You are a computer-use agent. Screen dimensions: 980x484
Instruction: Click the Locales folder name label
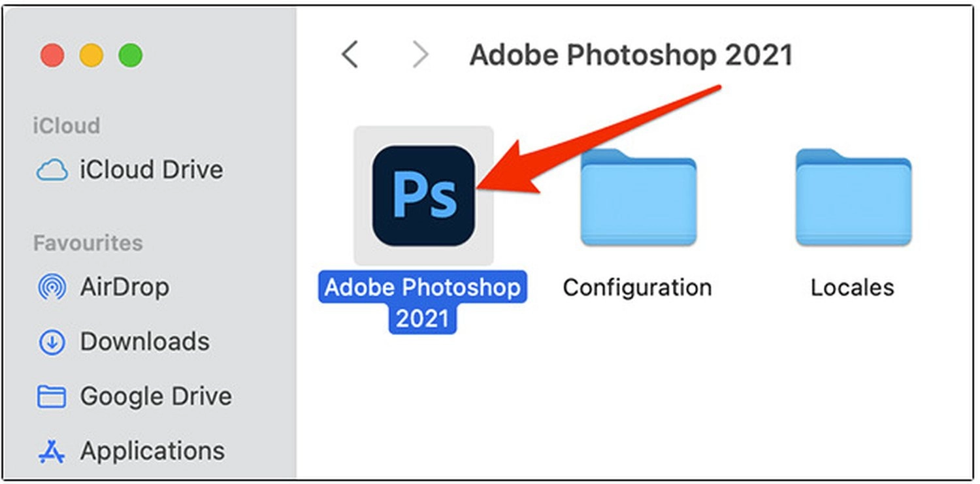[x=853, y=287]
